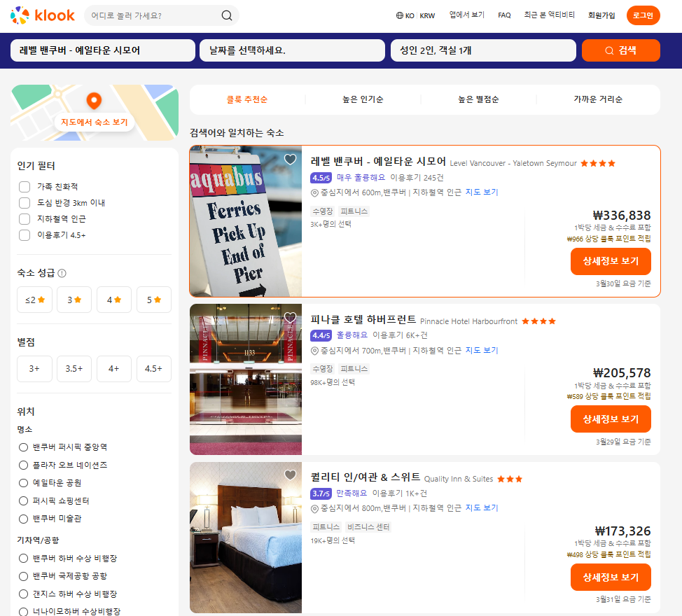This screenshot has height=616, width=682.
Task: Click the Klook logo
Action: 42,15
